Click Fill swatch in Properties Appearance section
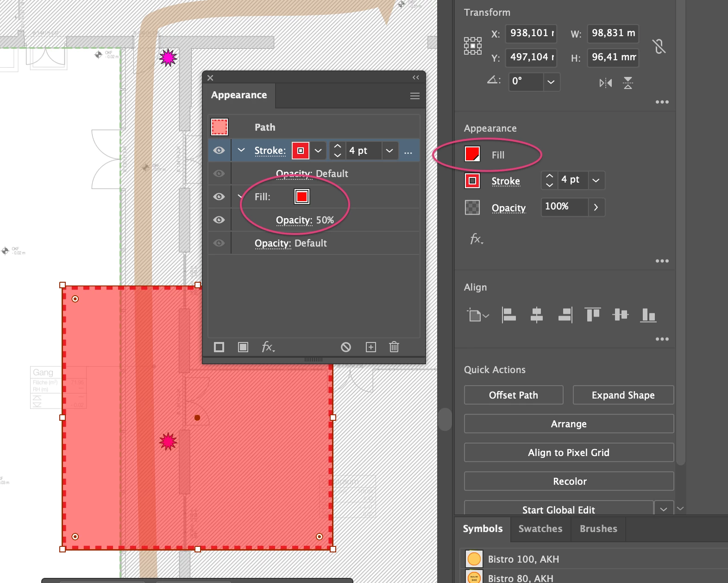Image resolution: width=728 pixels, height=583 pixels. (x=472, y=154)
